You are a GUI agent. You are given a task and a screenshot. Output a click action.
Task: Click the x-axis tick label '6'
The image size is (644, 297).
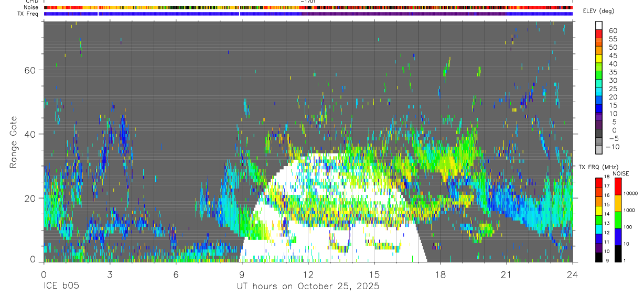pyautogui.click(x=176, y=274)
